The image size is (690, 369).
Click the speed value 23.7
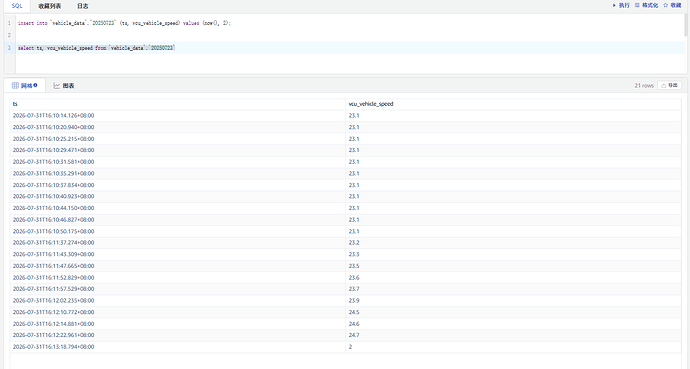354,289
